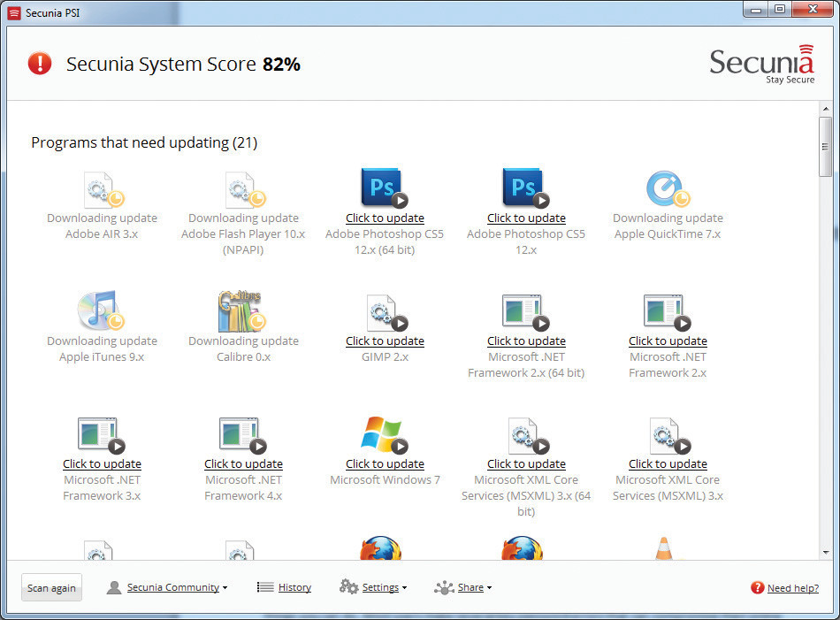Click the Adobe Photoshop CS5 64 bit icon
The height and width of the screenshot is (620, 840).
pyautogui.click(x=384, y=188)
